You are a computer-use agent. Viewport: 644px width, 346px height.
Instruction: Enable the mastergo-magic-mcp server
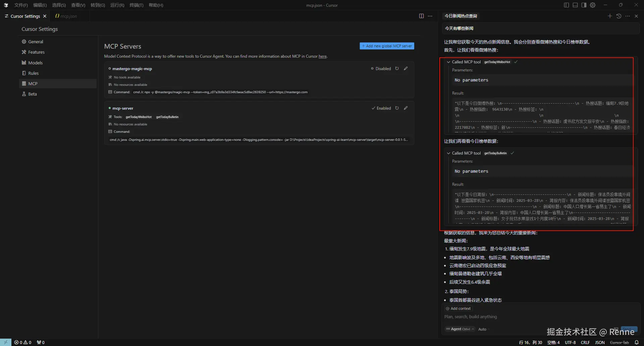click(381, 68)
